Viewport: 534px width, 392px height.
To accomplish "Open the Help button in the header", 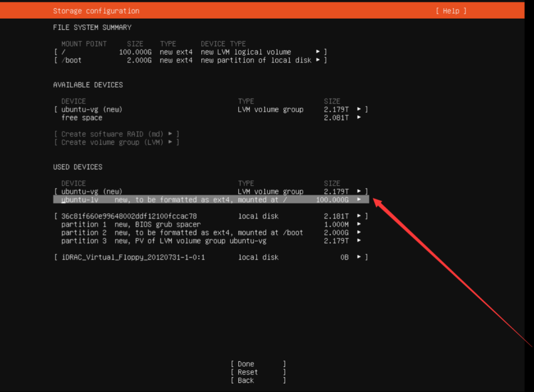I will (451, 11).
